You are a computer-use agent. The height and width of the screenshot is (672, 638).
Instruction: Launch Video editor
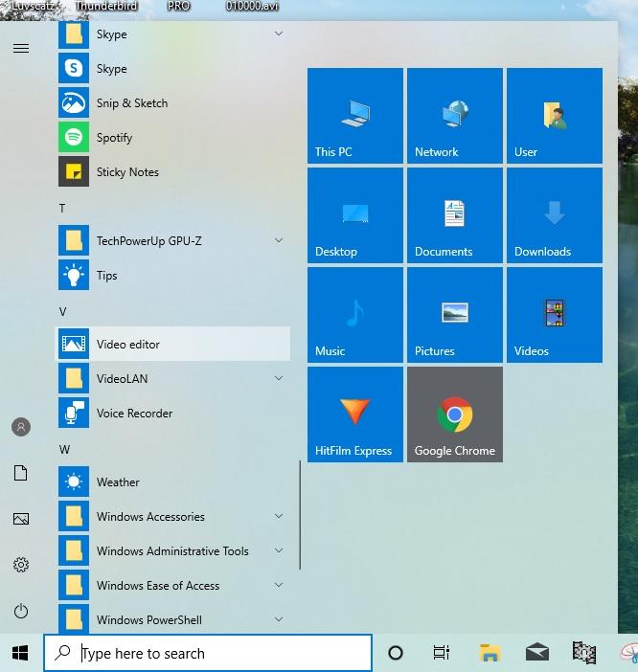[173, 345]
